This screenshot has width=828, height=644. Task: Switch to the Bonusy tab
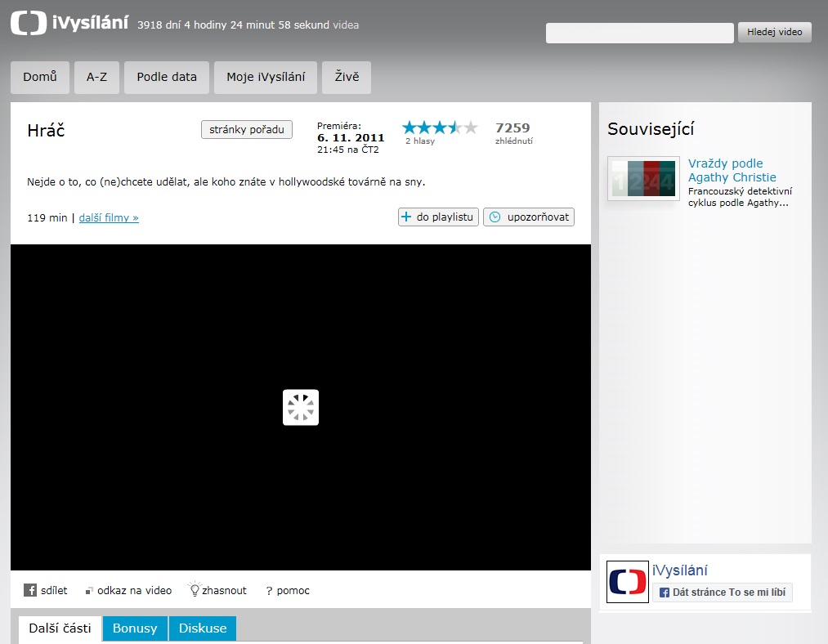click(135, 628)
